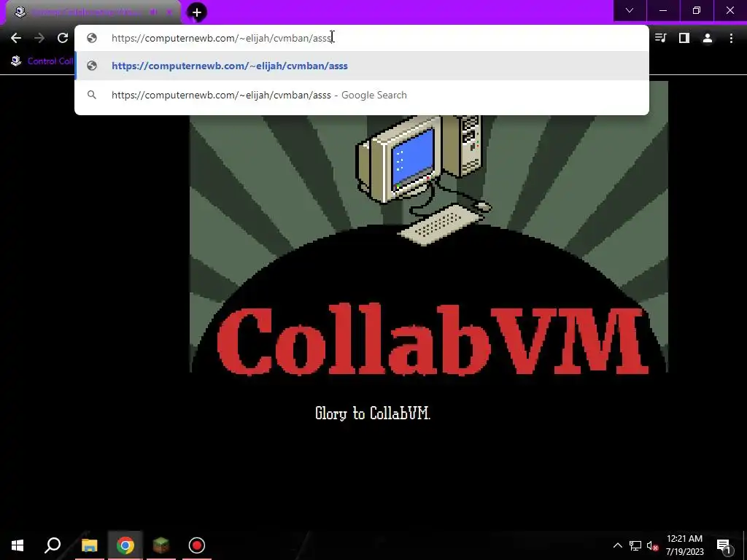
Task: Open a new tab with plus button
Action: point(197,12)
